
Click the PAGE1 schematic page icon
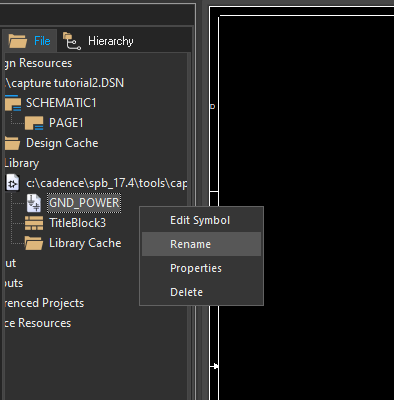(34, 123)
